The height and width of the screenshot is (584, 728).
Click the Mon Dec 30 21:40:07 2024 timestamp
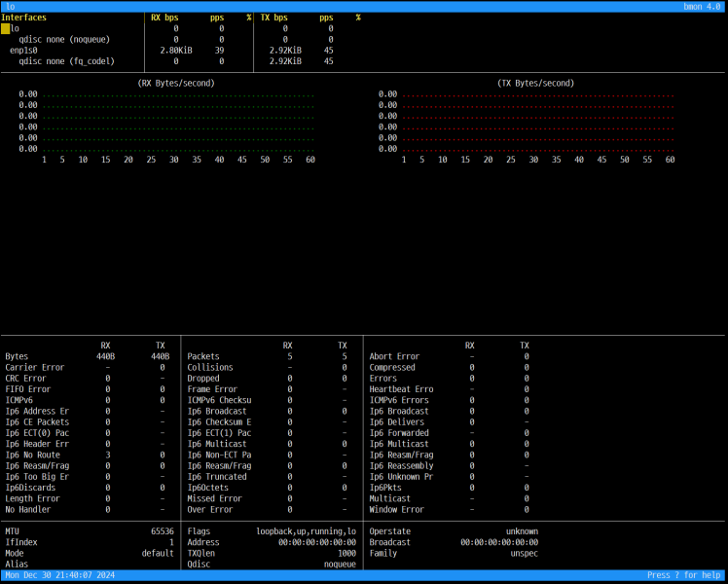point(60,575)
